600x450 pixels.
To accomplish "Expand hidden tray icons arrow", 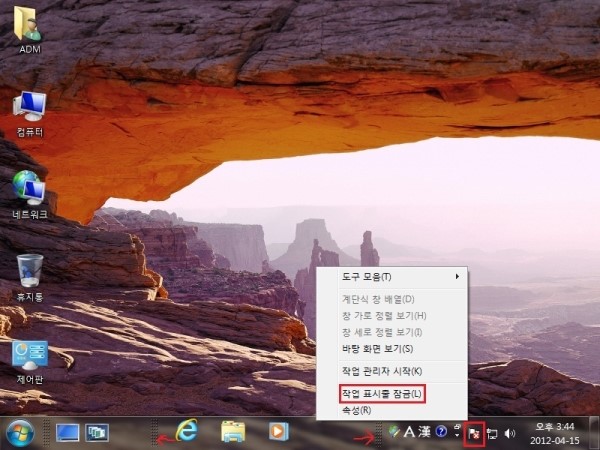I will point(457,432).
